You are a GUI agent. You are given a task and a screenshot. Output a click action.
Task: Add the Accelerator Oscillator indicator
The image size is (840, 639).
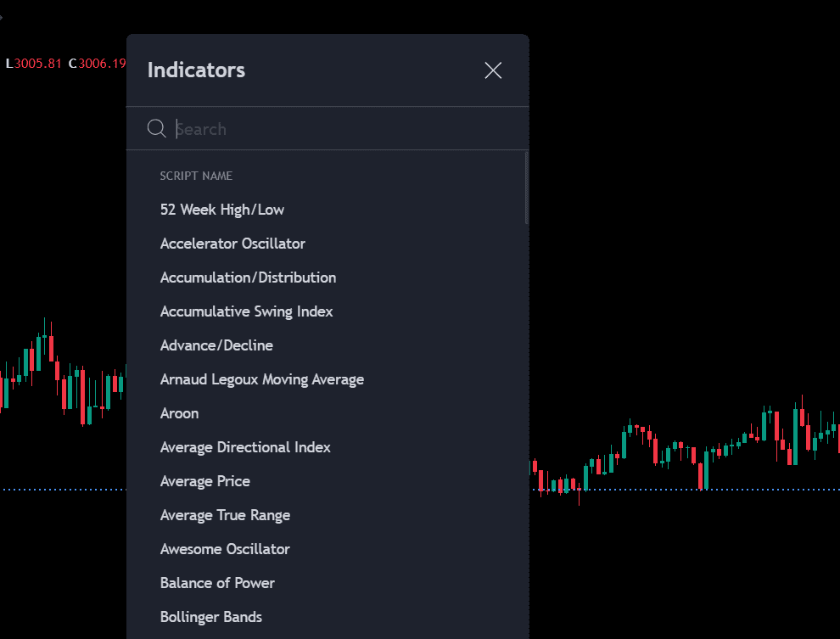coord(232,244)
